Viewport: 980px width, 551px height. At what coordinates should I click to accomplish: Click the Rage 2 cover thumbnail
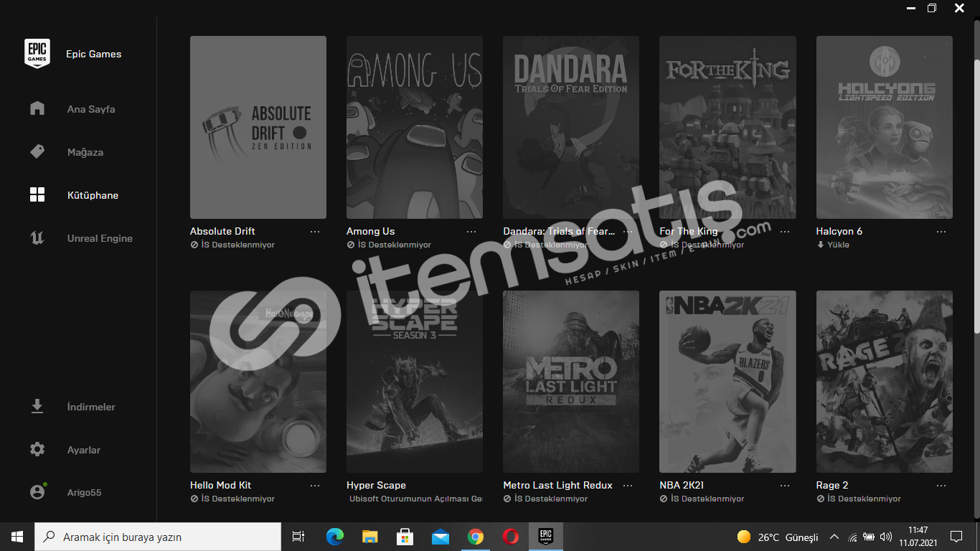[885, 382]
